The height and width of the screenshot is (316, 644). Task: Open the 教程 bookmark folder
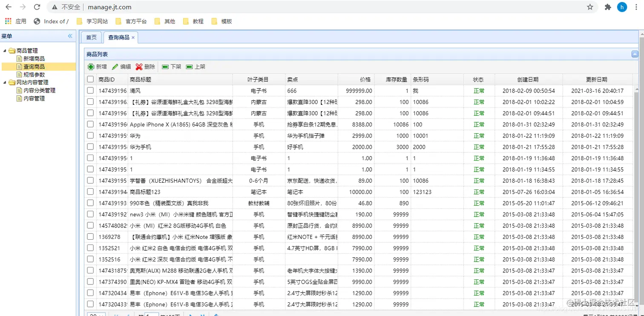tap(193, 21)
